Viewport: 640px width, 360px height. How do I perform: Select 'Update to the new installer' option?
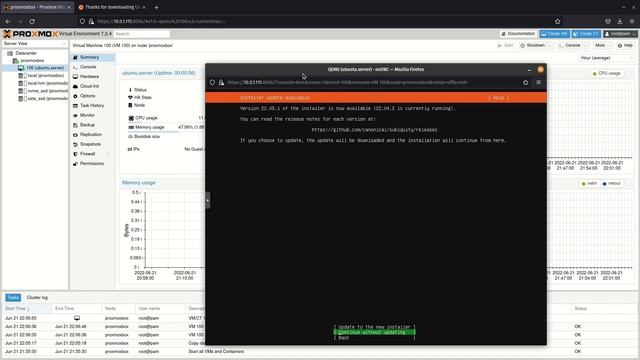[x=374, y=327]
